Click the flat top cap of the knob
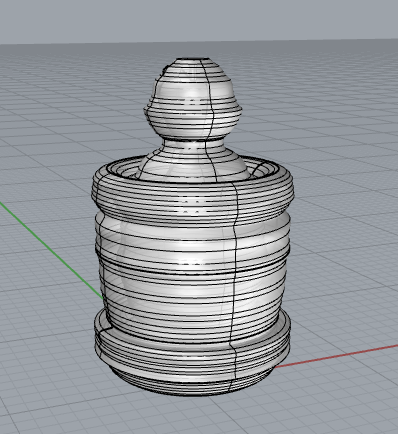Image resolution: width=398 pixels, height=434 pixels. tap(193, 59)
